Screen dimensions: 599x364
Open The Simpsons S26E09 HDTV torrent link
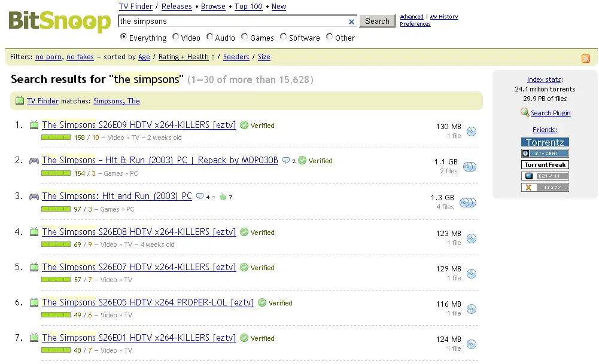tap(139, 125)
